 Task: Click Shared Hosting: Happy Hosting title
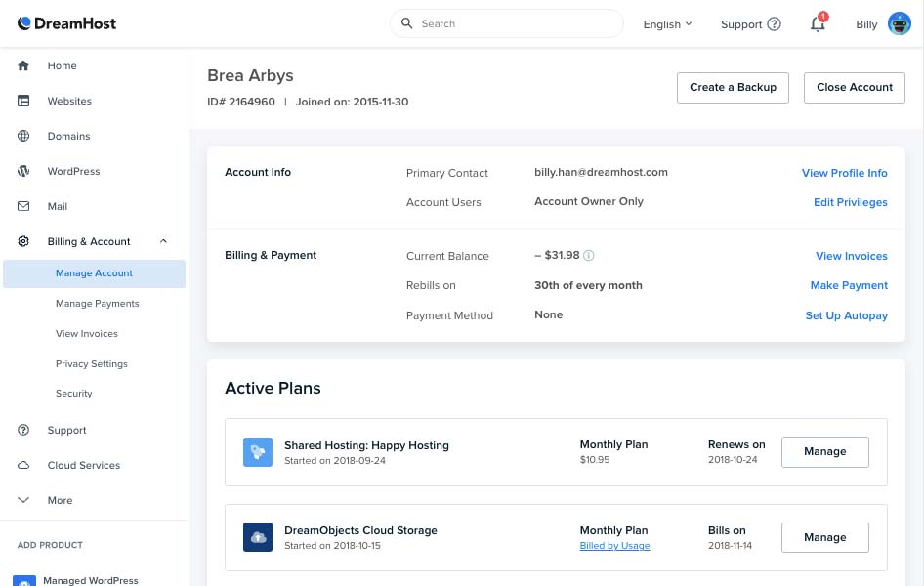366,445
